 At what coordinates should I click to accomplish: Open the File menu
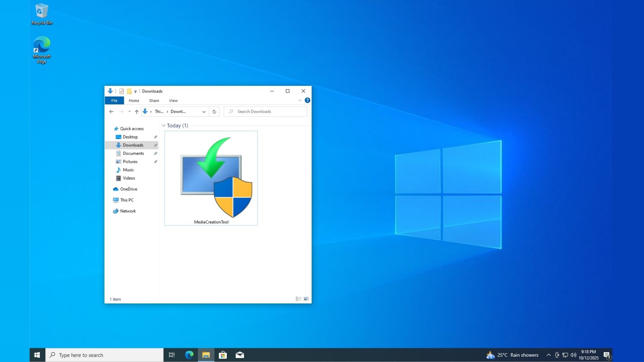114,100
